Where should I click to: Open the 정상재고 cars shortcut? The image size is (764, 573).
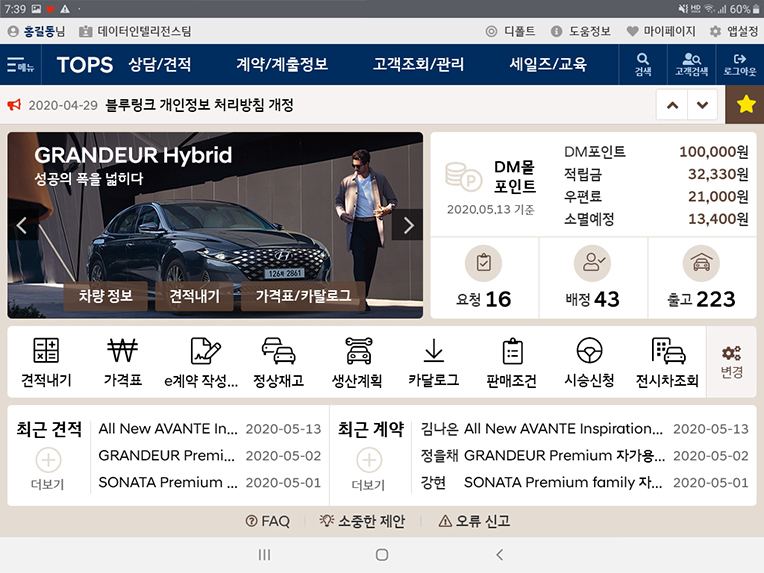coord(278,350)
